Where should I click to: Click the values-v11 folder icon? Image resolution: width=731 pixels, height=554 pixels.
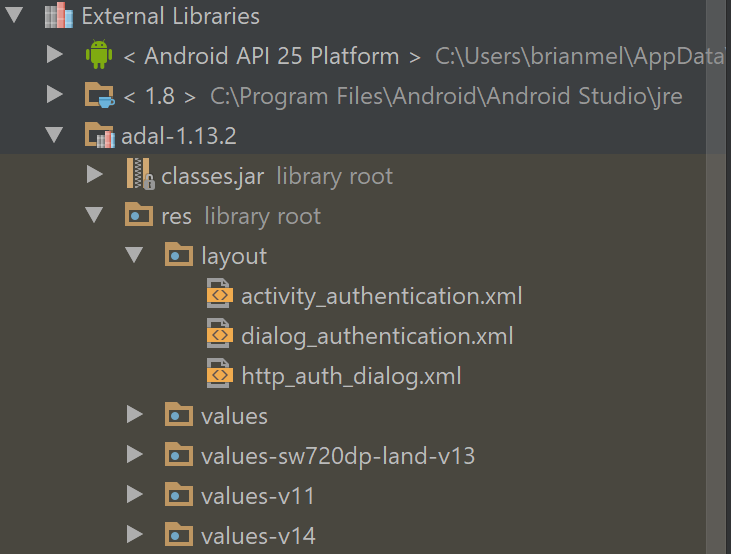(179, 495)
